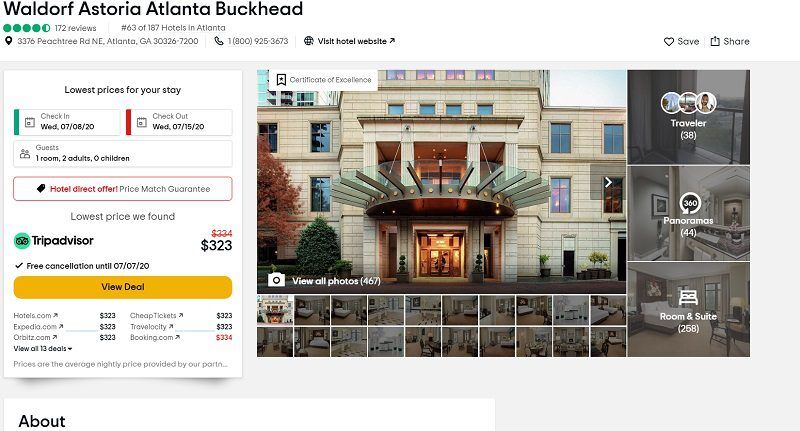Open the Booking.com deal link

click(155, 338)
